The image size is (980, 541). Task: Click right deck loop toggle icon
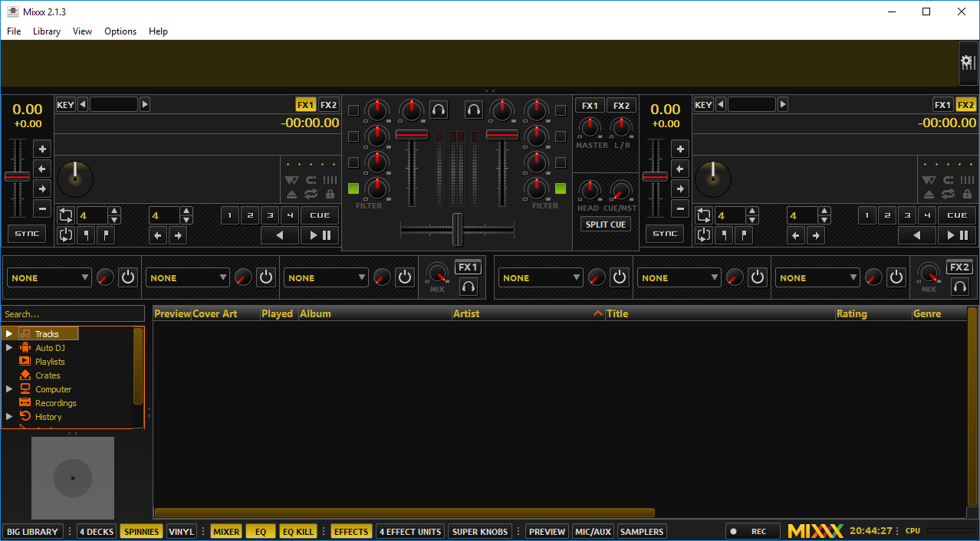703,215
